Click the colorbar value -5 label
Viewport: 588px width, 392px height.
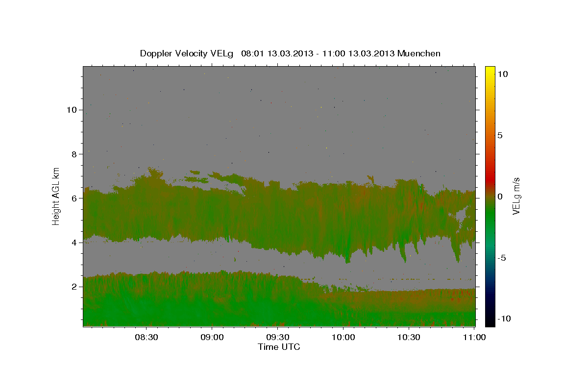click(x=501, y=258)
